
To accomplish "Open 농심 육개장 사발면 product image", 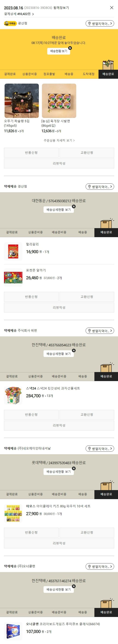I will tap(59, 101).
